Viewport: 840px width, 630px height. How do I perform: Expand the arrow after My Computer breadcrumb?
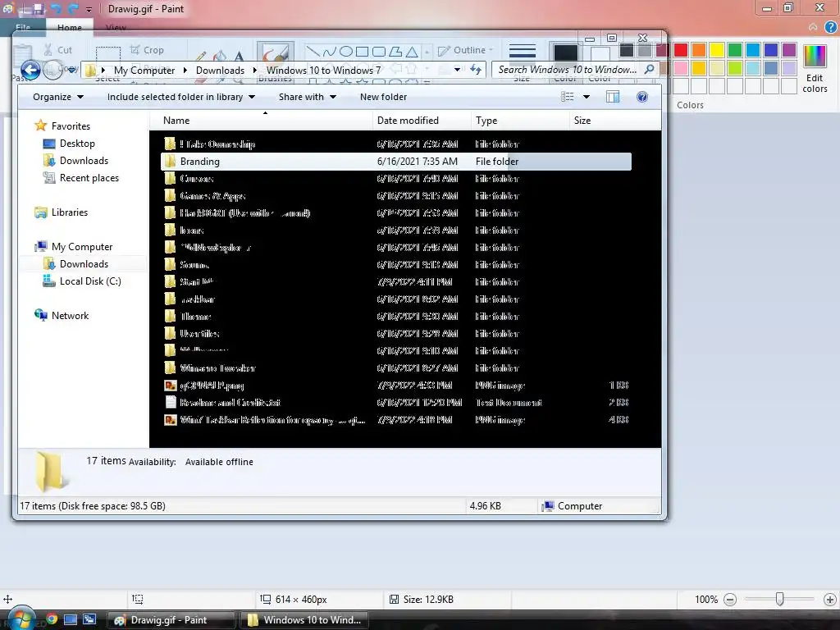coord(185,71)
